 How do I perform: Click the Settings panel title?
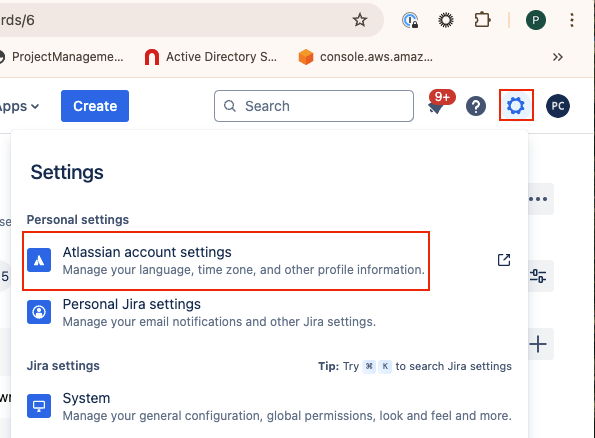(x=67, y=172)
